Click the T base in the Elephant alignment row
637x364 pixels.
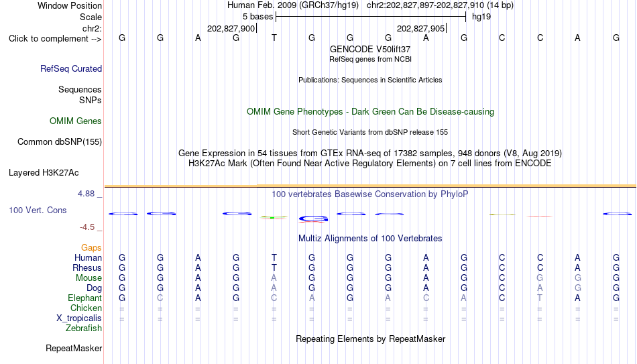(x=540, y=298)
